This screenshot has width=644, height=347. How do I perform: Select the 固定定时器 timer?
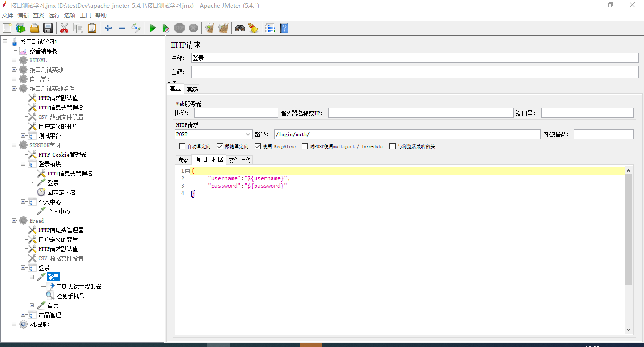(61, 192)
